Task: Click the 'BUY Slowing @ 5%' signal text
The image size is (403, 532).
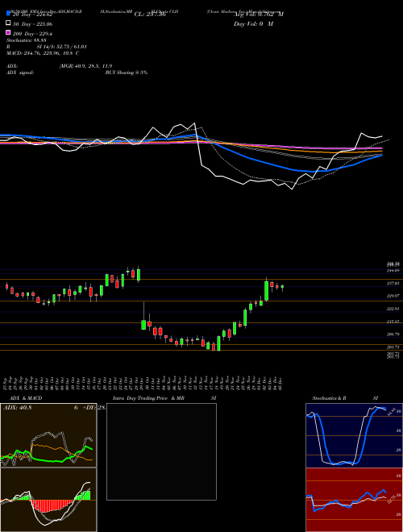Action: (127, 73)
